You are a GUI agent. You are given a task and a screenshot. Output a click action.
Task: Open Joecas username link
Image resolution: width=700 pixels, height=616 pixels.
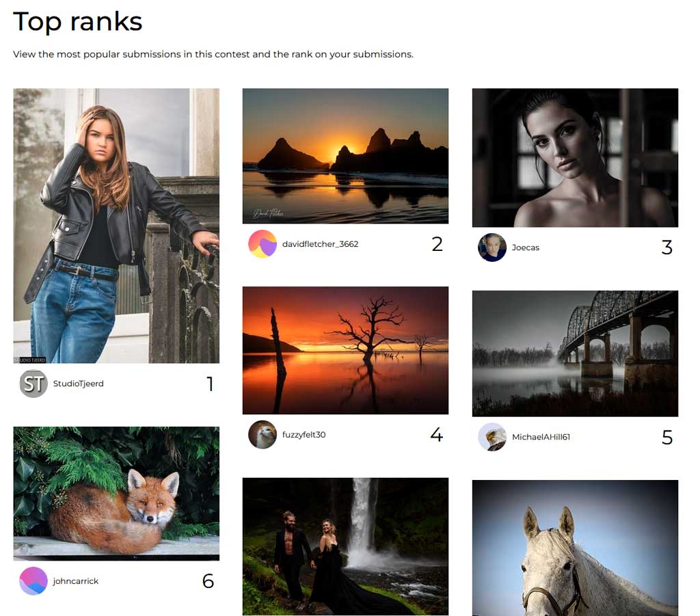pyautogui.click(x=526, y=247)
